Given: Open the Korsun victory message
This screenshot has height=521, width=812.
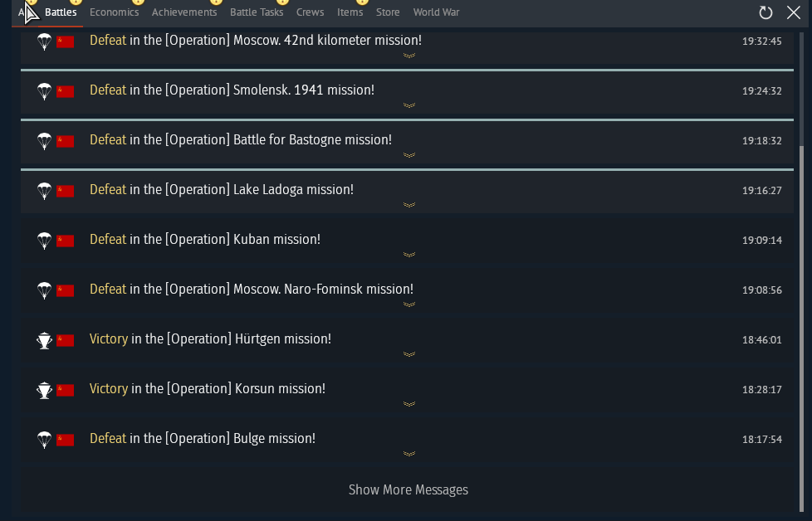Looking at the screenshot, I should click(x=407, y=392).
